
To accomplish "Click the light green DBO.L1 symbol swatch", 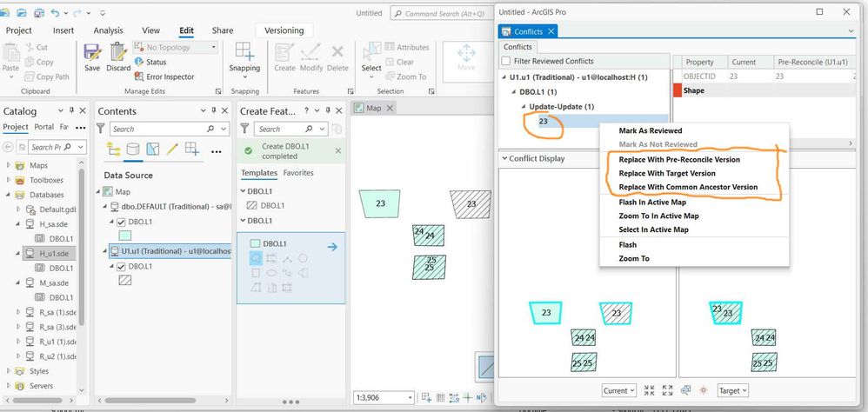I will (x=125, y=236).
